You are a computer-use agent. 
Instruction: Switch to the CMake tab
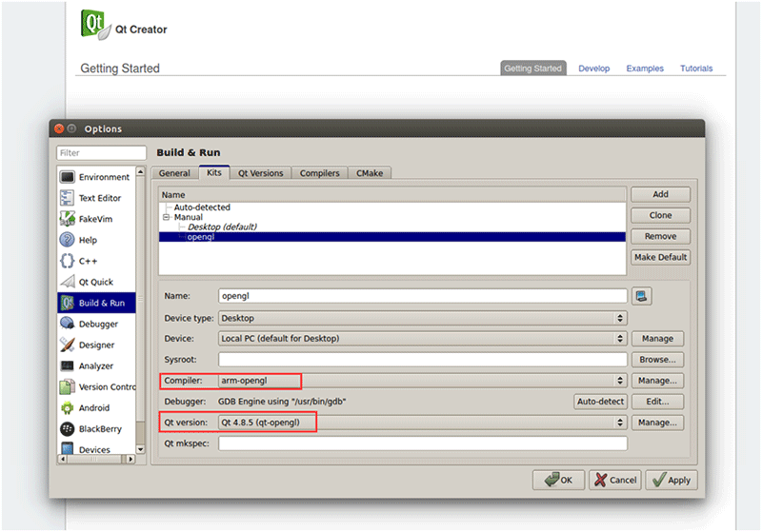(x=370, y=173)
